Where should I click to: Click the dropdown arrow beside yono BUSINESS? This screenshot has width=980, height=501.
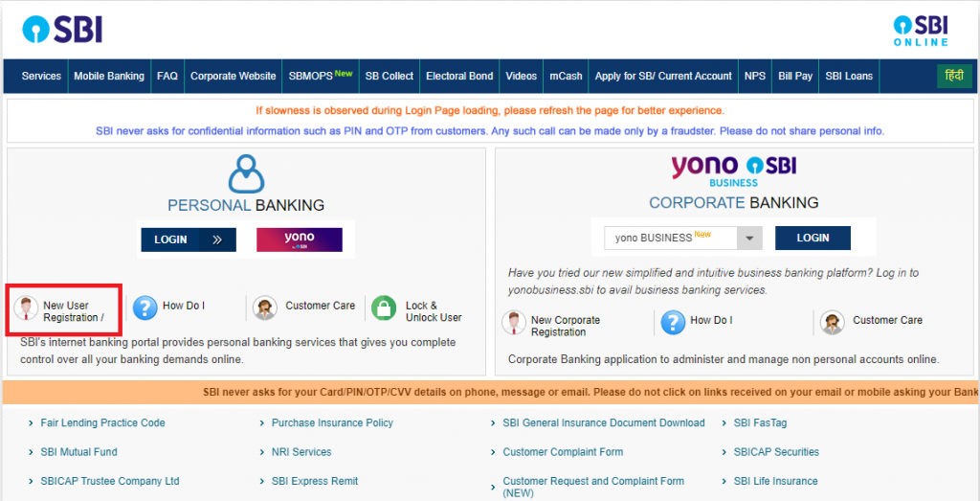point(750,239)
